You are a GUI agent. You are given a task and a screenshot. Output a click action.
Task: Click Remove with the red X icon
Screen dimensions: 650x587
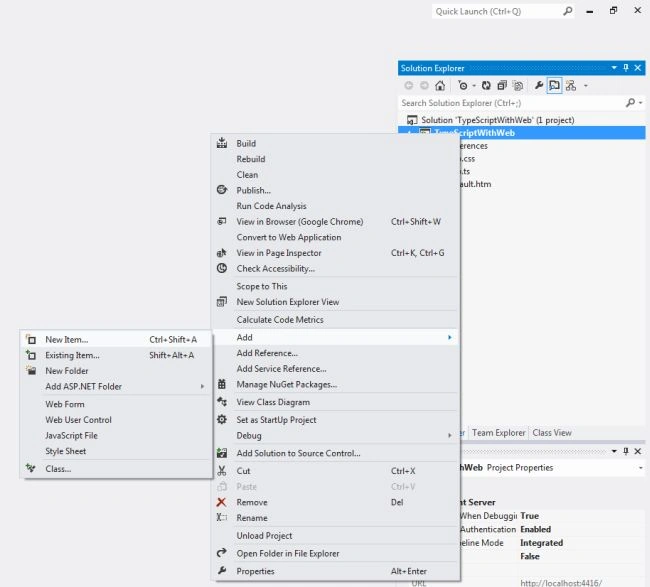(335, 502)
